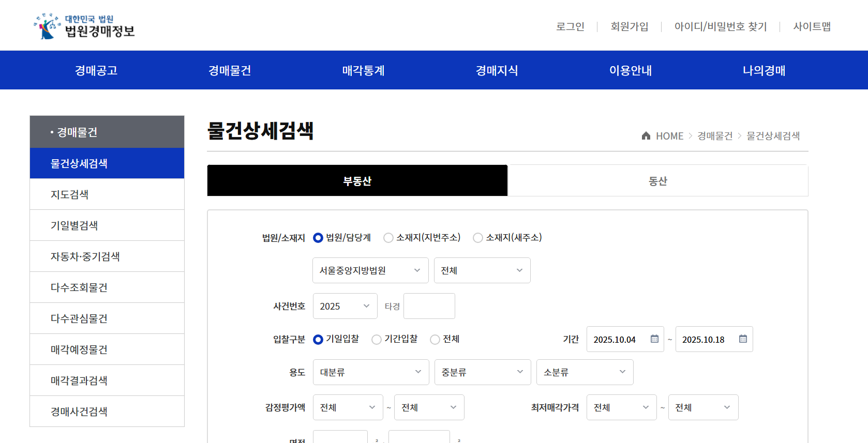Screen dimensions: 868x443
Task: Open the 소분류 dropdown
Action: [584, 372]
